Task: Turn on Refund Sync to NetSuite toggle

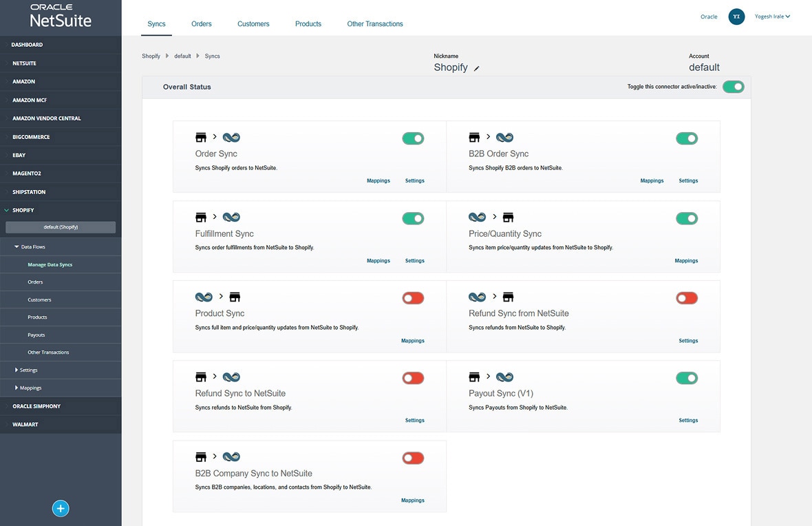Action: click(x=413, y=377)
